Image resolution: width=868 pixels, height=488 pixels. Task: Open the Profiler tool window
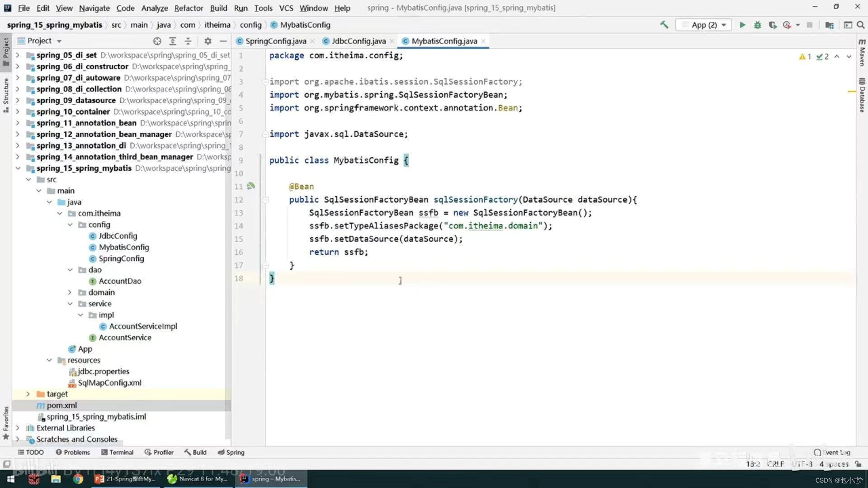tap(159, 452)
